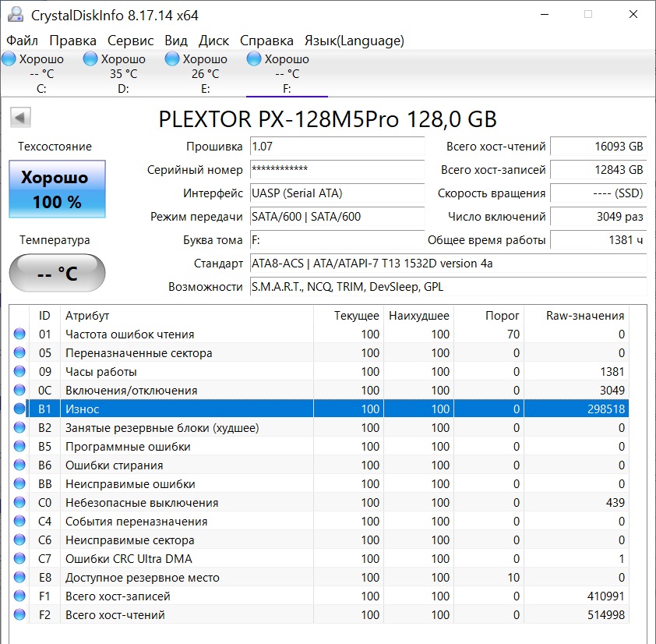Screen dimensions: 656x644
Task: Open the Файл menu
Action: 22,41
